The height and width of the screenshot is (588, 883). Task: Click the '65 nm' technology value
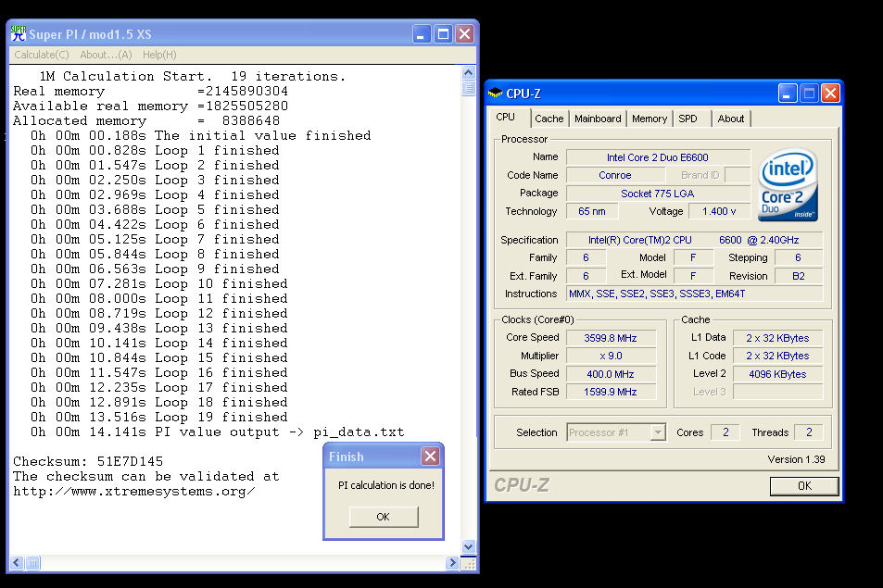point(592,211)
